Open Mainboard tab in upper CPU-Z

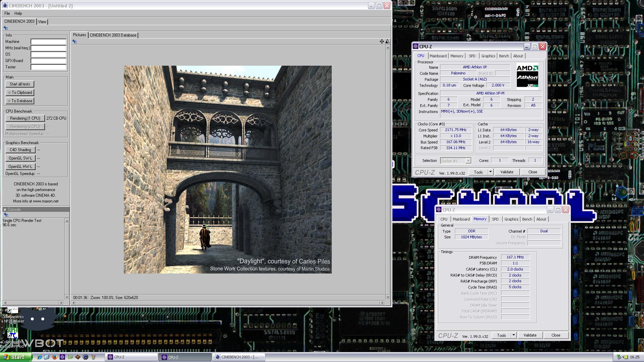click(x=438, y=56)
